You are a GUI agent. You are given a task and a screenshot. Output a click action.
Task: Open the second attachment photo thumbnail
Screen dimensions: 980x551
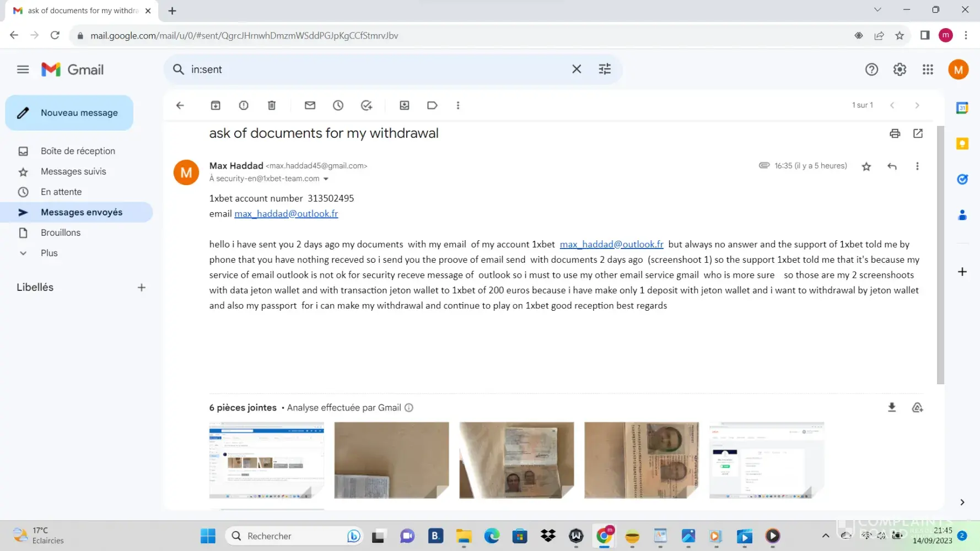click(x=391, y=460)
